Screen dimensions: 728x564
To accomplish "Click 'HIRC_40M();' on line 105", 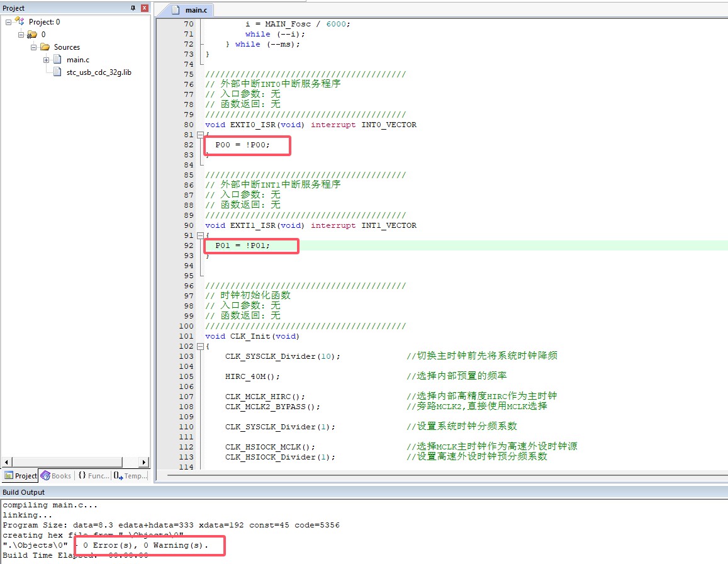I will [x=252, y=376].
